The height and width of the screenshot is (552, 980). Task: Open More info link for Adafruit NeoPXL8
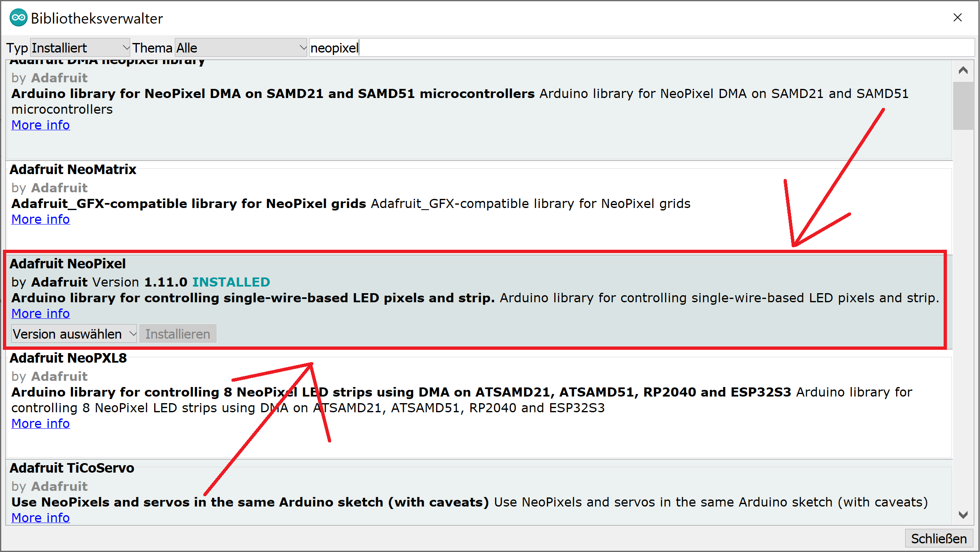tap(41, 423)
